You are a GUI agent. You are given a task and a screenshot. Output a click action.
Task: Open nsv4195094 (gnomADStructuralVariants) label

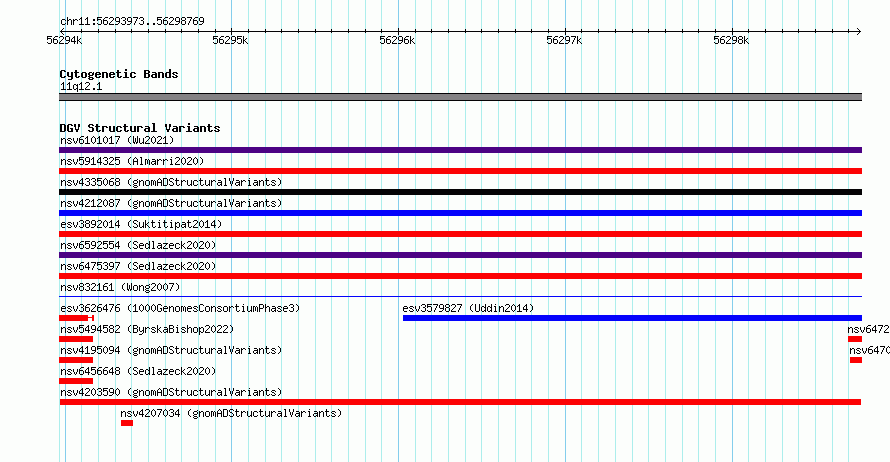[x=171, y=350]
